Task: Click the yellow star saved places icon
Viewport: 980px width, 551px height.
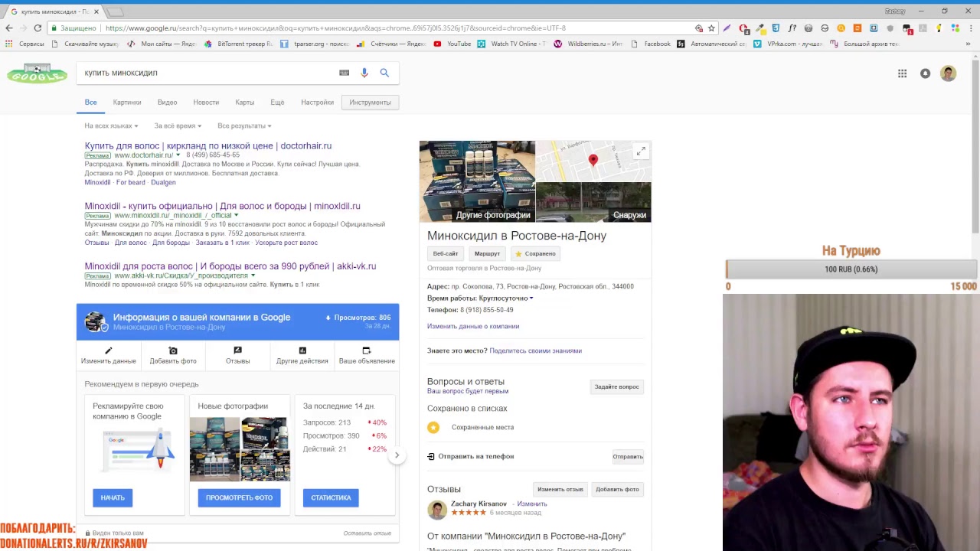Action: click(x=433, y=427)
